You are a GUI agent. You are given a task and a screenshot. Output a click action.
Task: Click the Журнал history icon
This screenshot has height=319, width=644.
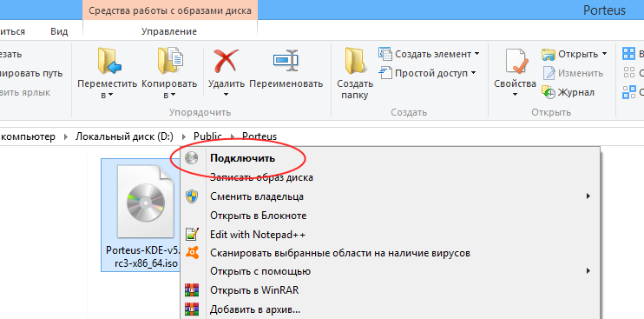pyautogui.click(x=549, y=92)
